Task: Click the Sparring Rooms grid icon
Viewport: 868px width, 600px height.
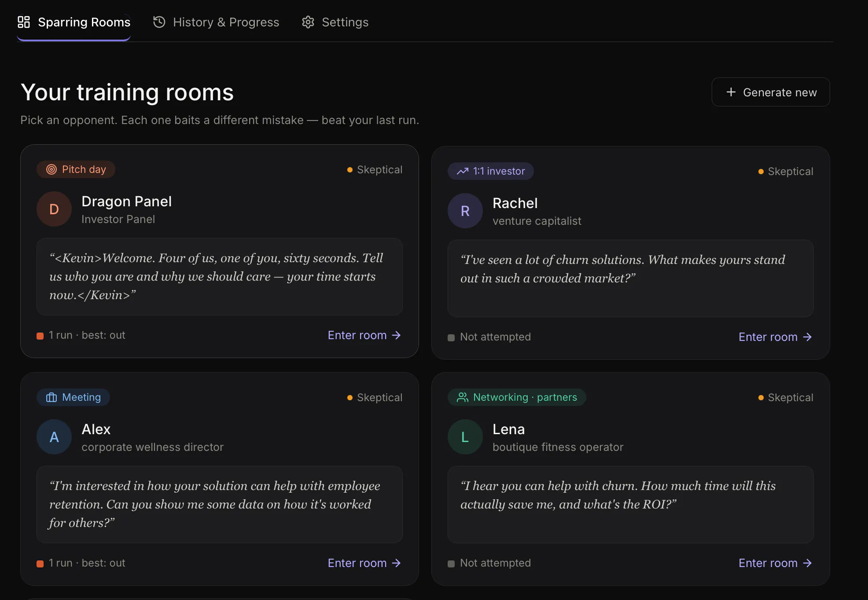Action: point(24,22)
